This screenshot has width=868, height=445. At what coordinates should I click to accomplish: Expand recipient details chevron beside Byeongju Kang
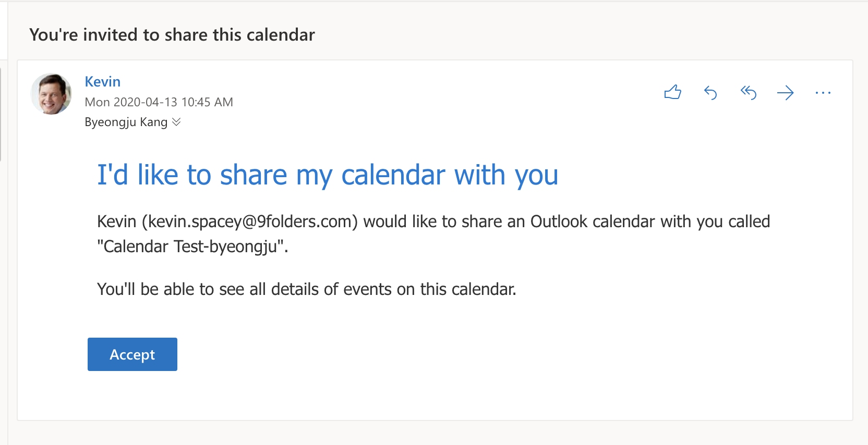tap(176, 122)
